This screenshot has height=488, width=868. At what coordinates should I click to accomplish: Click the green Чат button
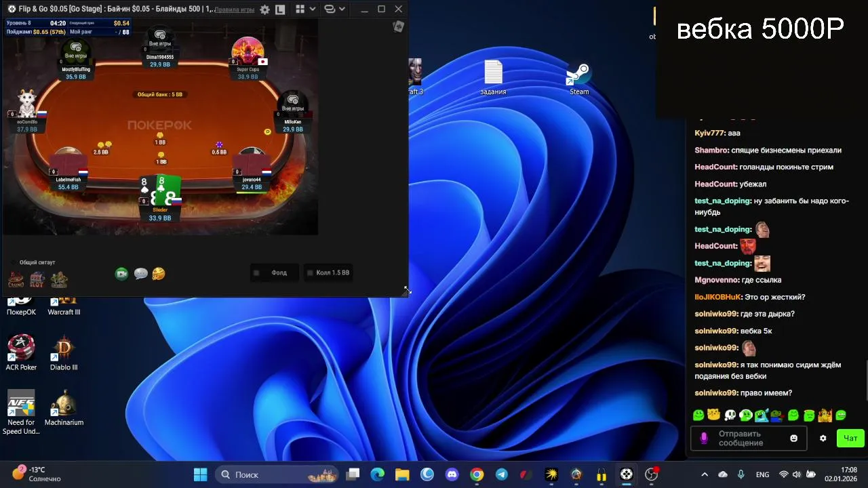click(850, 439)
